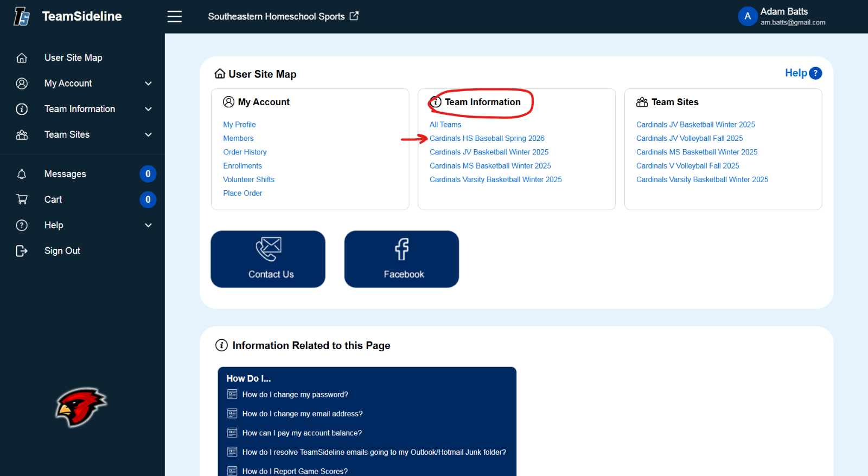Expand the Team Information sidebar chevron
Viewport: 868px width, 476px height.
148,109
